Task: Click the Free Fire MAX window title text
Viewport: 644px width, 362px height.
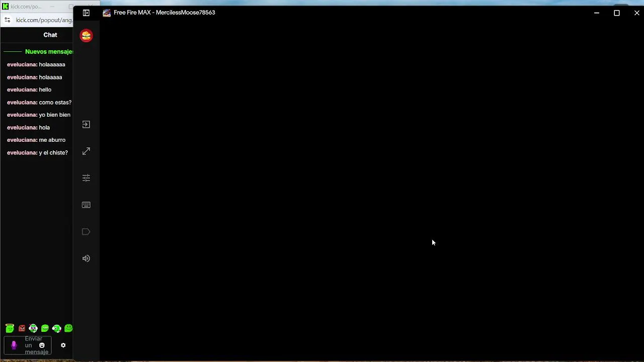Action: click(165, 13)
